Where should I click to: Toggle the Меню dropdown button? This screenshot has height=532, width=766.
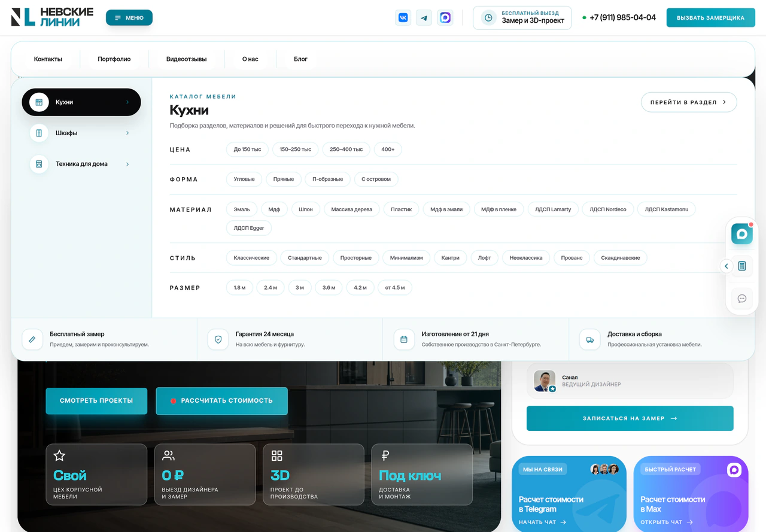129,18
